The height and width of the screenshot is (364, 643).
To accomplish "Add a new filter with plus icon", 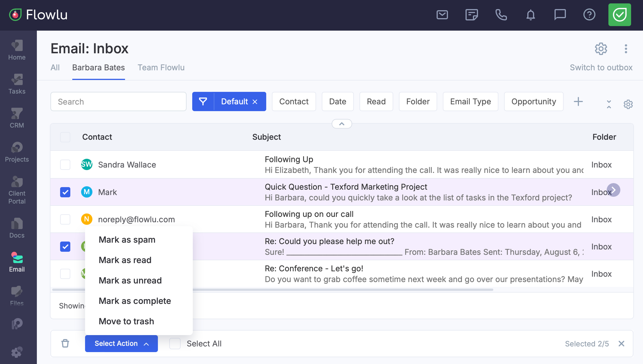I will [578, 101].
